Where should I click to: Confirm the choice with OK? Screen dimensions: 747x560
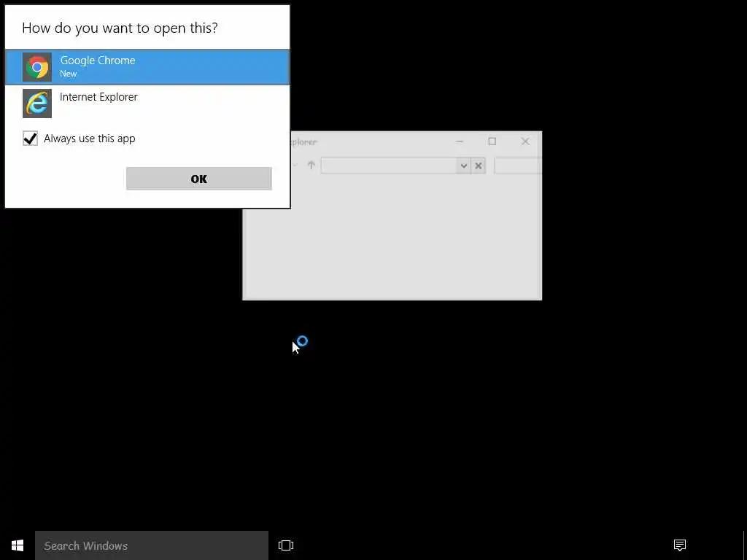[199, 179]
